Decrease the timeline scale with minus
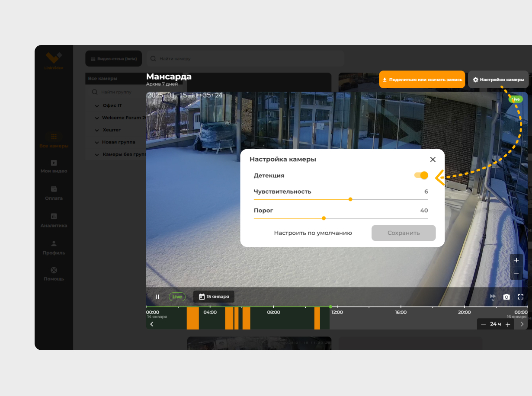 [x=484, y=325]
